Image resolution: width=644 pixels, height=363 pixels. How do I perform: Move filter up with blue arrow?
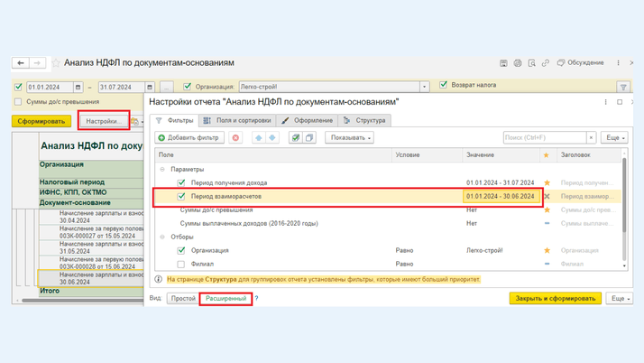point(257,138)
